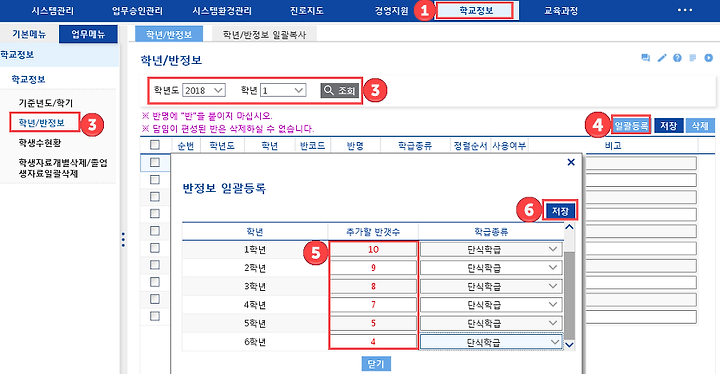This screenshot has height=374, width=720.
Task: Open the 시스템환경관리 top menu
Action: (222, 11)
